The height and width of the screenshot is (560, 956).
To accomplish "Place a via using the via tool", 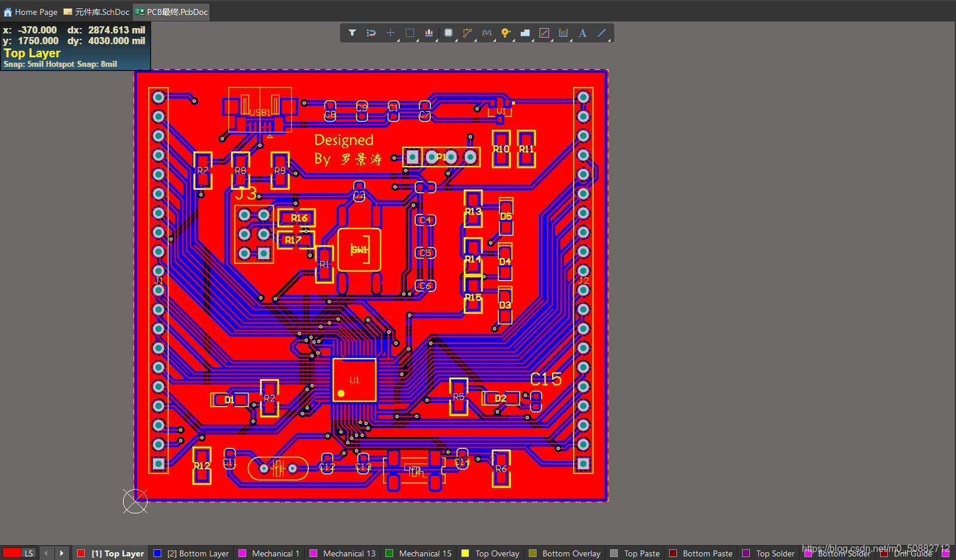I will point(505,33).
